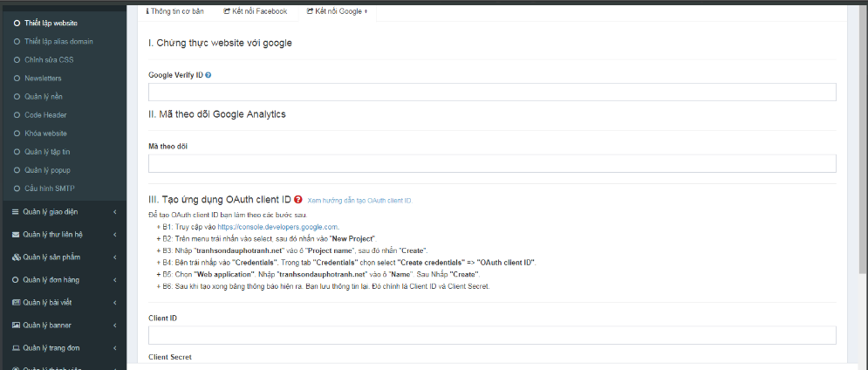The image size is (868, 370).
Task: Expand the Quản lý sản phẩm chevron
Action: pyautogui.click(x=114, y=257)
